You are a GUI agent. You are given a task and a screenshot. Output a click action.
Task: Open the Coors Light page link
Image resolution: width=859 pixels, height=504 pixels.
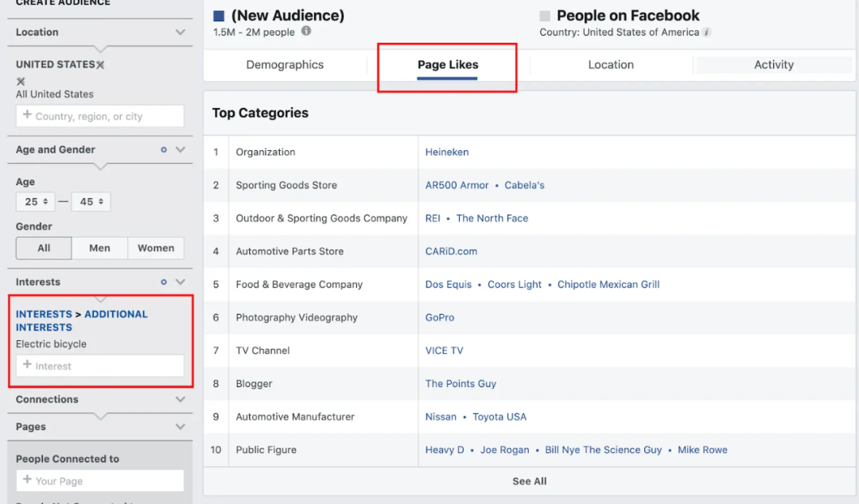click(x=515, y=285)
